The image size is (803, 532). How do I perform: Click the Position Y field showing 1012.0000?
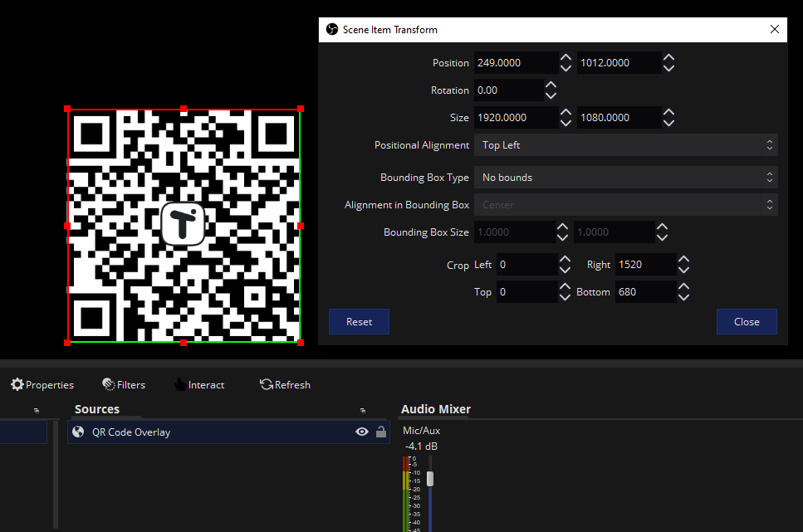(619, 62)
